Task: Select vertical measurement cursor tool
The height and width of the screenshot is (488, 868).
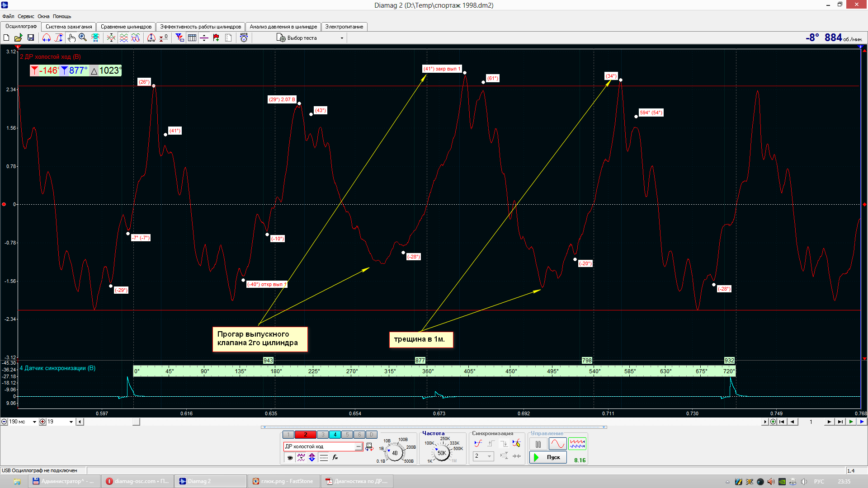Action: (59, 38)
